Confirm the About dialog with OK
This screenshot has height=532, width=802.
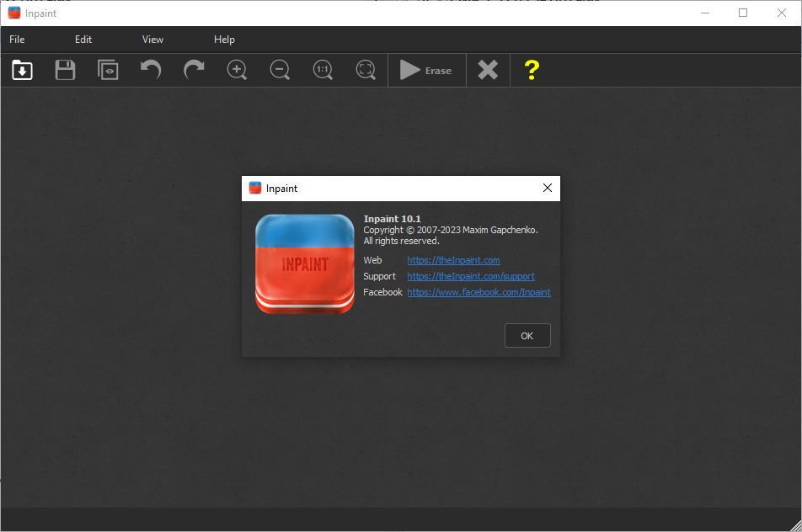[x=527, y=336]
